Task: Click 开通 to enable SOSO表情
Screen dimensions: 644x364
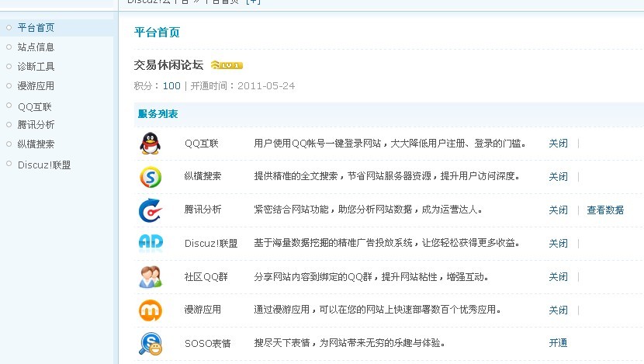Action: [x=558, y=342]
